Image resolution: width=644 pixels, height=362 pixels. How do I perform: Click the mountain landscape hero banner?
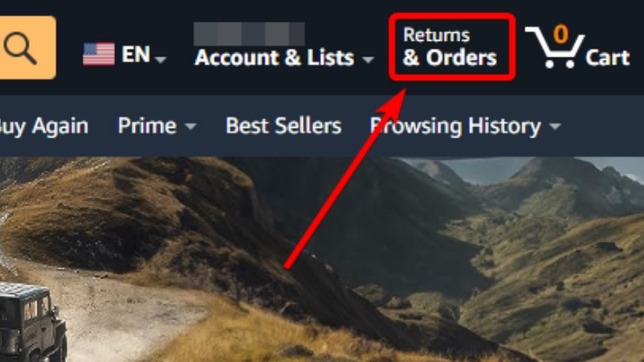322,259
